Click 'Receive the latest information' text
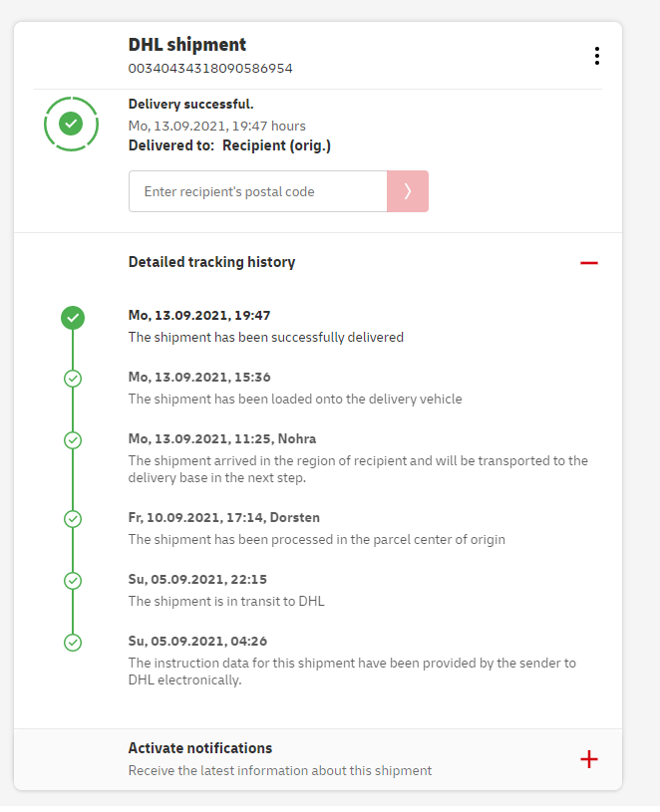This screenshot has width=660, height=812. 280,770
